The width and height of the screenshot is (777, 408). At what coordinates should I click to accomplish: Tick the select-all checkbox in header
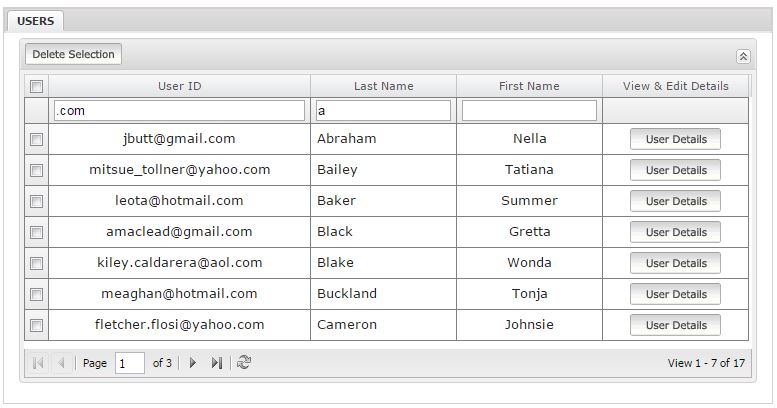(x=36, y=86)
